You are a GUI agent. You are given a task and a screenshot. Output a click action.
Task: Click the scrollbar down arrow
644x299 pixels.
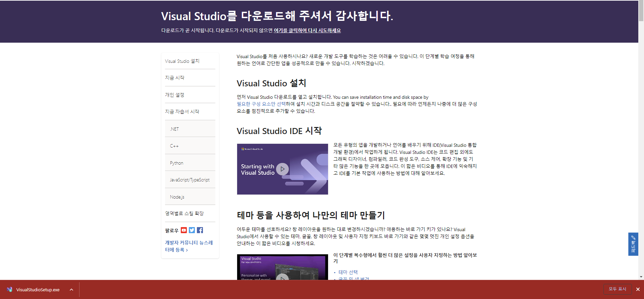pos(641,277)
